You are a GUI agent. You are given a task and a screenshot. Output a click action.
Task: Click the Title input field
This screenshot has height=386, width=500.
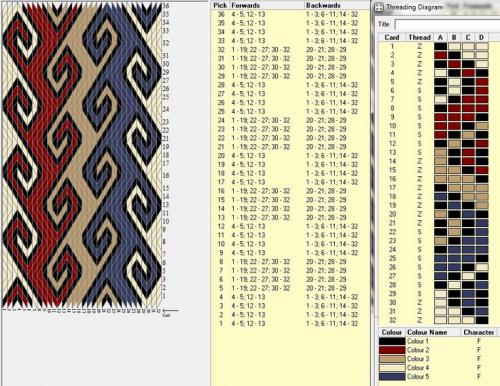tap(447, 24)
